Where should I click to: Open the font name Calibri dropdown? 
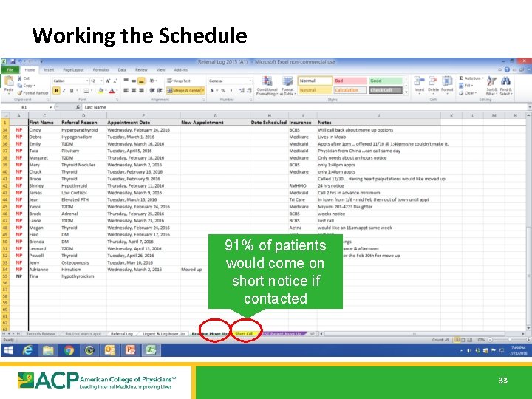[x=87, y=81]
